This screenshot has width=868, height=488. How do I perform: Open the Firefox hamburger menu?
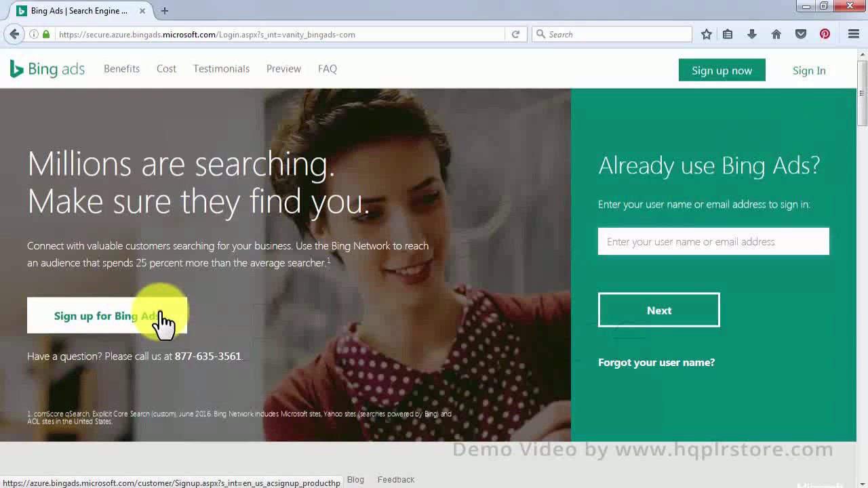854,35
